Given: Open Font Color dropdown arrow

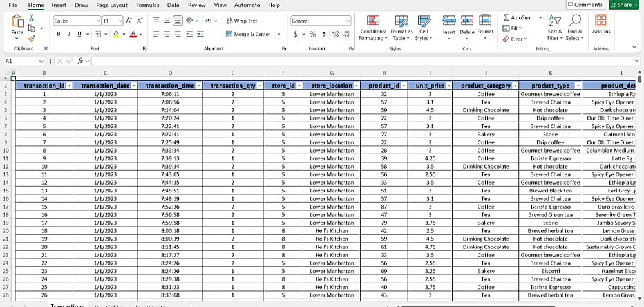Looking at the screenshot, I should click(x=141, y=35).
